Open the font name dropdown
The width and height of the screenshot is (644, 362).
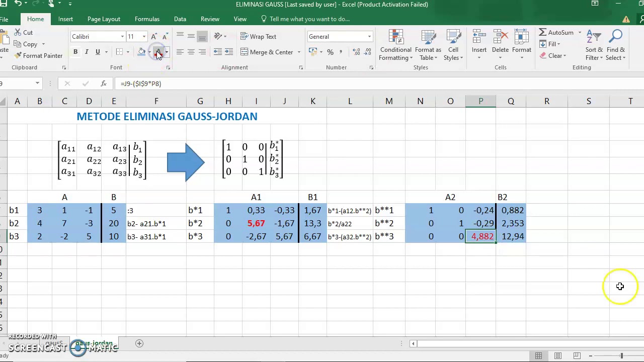[x=122, y=37]
